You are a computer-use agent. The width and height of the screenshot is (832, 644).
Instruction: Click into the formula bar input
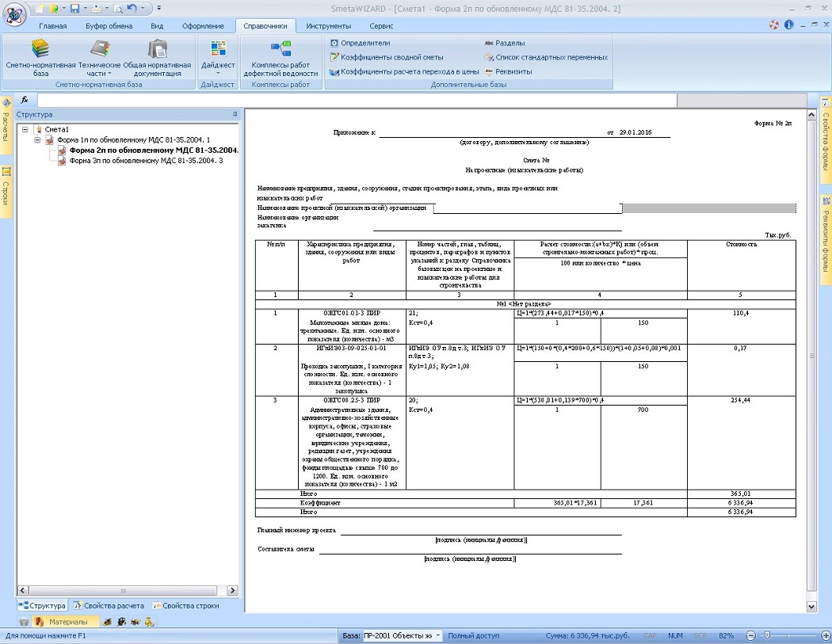[x=357, y=100]
